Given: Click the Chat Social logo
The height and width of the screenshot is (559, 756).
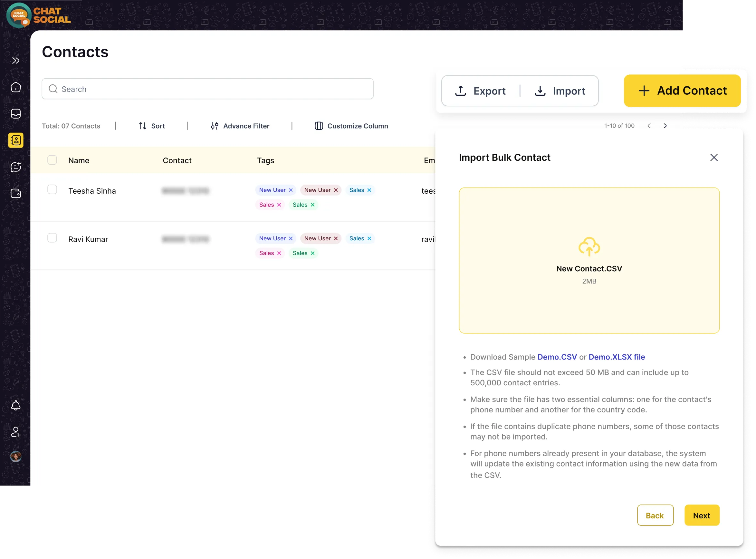Looking at the screenshot, I should click(x=38, y=15).
